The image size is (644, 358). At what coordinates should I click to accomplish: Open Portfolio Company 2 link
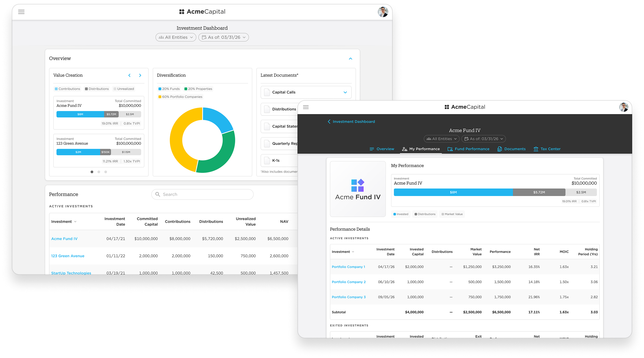coord(349,282)
